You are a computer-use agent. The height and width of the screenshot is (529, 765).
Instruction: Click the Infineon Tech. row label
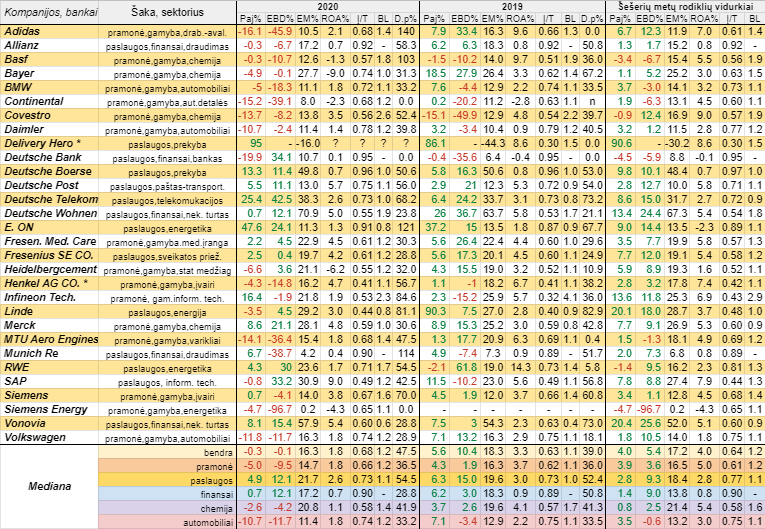[x=50, y=298]
